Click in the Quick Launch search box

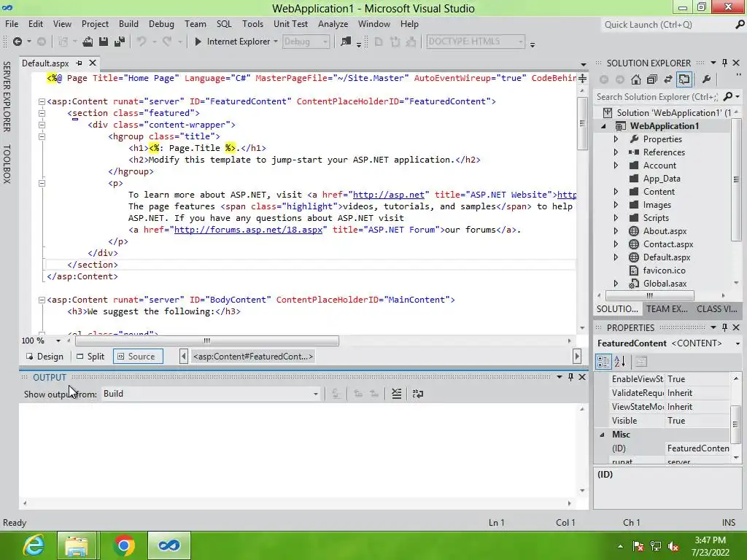[x=667, y=25]
